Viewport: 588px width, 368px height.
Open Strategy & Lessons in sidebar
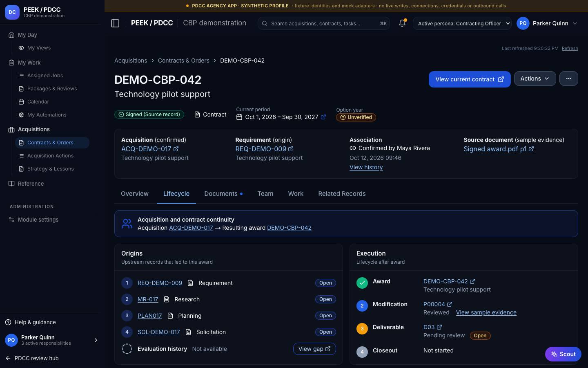click(52, 169)
